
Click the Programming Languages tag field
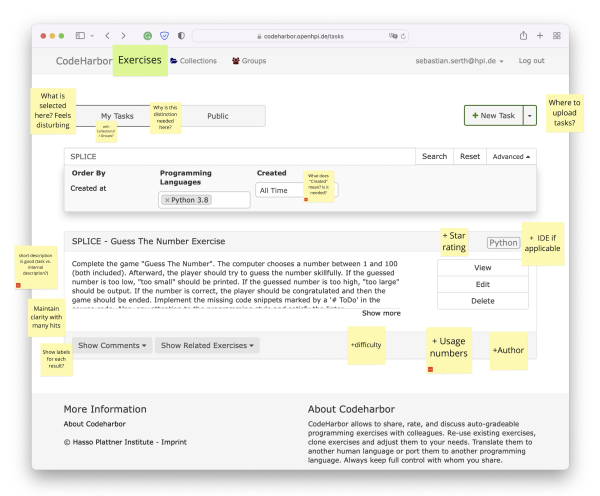click(x=204, y=200)
